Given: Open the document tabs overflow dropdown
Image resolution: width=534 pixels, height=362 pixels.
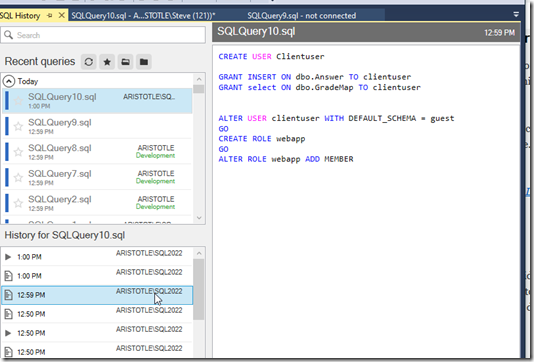Looking at the screenshot, I should coord(516,14).
